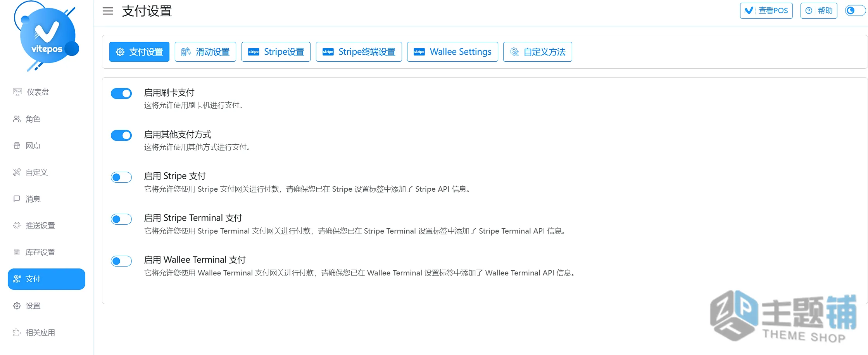Switch to the Wallee Settings tab

tap(452, 52)
